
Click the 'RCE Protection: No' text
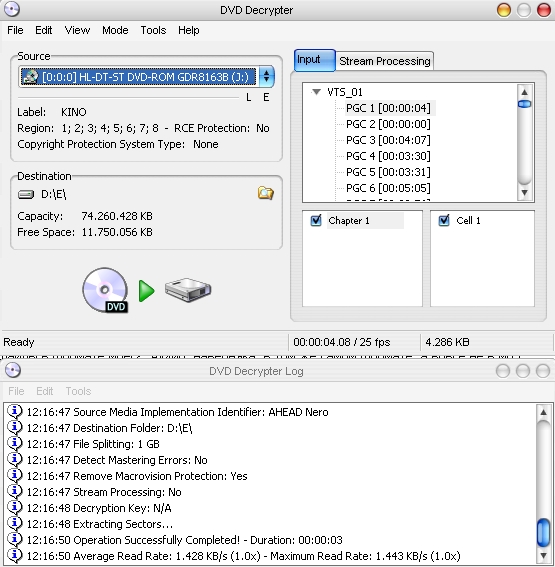pyautogui.click(x=222, y=128)
